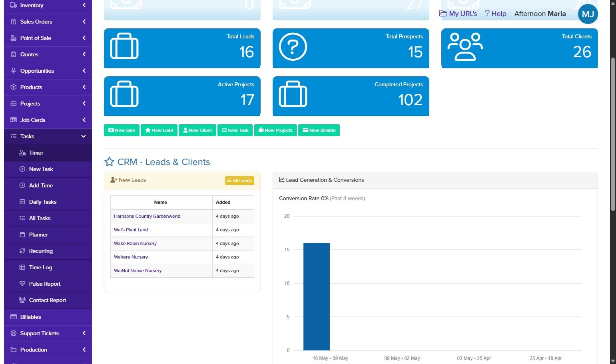Click the Projects briefcase icon in sidebar

14,103
